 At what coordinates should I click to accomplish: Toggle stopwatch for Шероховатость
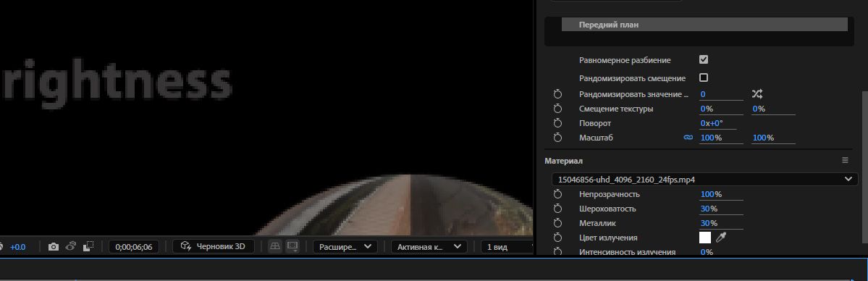tap(557, 209)
